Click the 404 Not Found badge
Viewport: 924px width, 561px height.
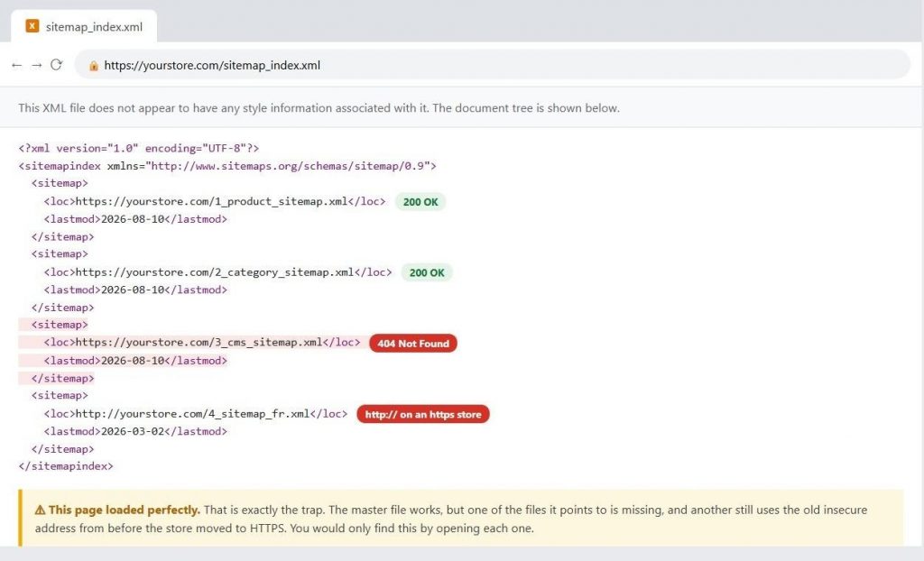pos(413,344)
